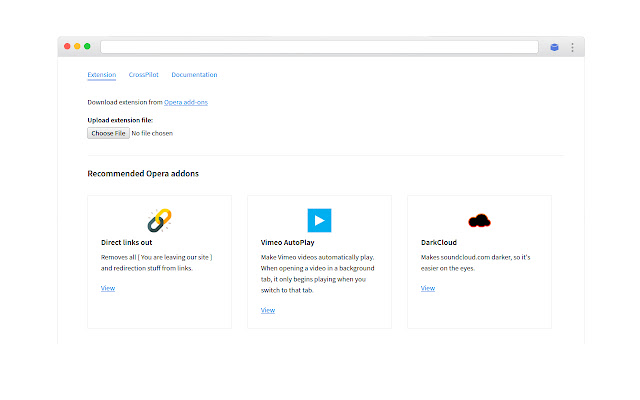Open View link under Direct links out
Screen dimensions: 640x400
tap(108, 288)
